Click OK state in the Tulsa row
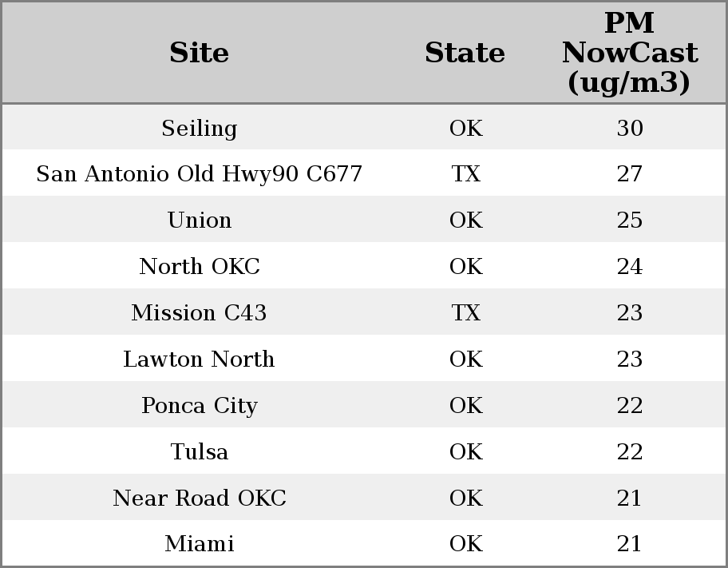728x568 pixels. (466, 452)
